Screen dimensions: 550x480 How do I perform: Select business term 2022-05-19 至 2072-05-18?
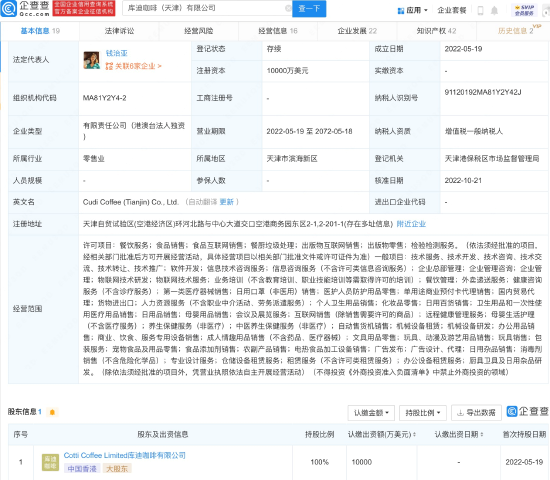pyautogui.click(x=309, y=131)
